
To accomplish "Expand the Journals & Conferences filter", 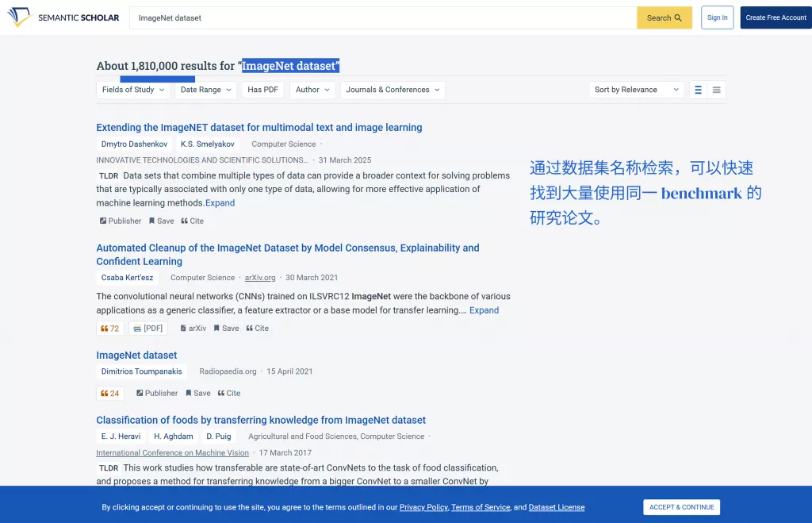I will (392, 90).
